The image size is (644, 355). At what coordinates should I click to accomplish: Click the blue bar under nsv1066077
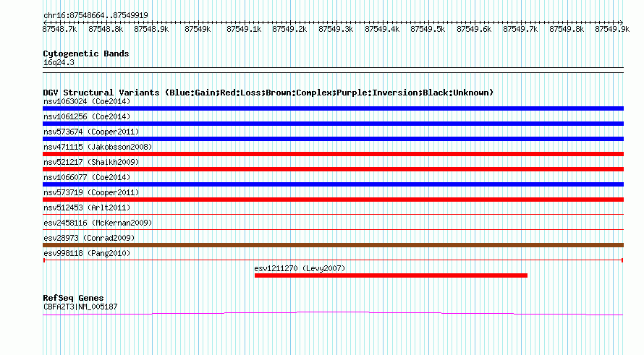tap(333, 184)
